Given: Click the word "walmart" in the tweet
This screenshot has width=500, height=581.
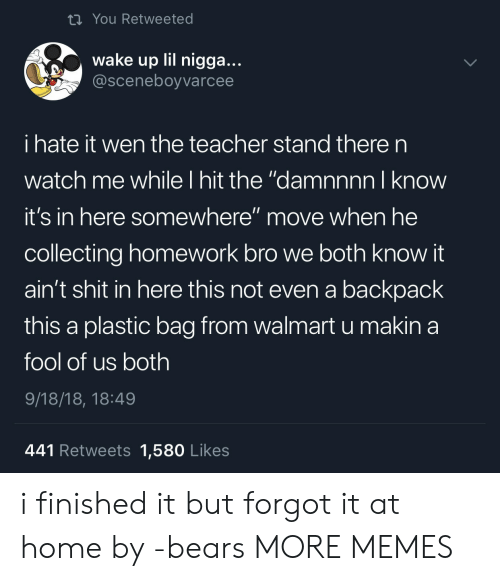Looking at the screenshot, I should (294, 326).
